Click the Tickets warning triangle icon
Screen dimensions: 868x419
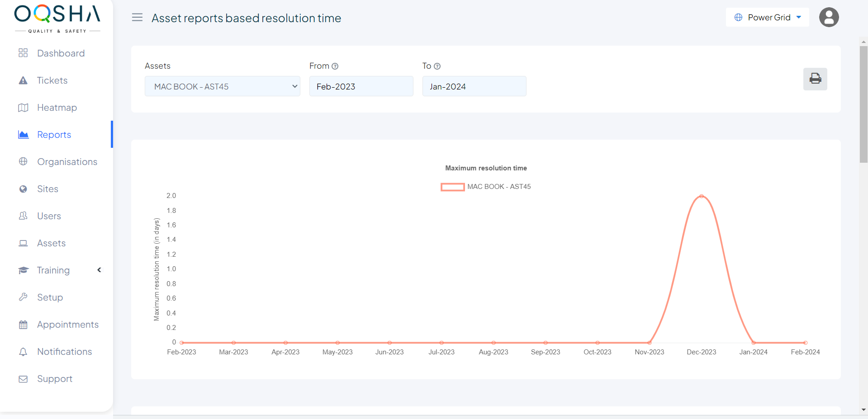pos(23,80)
